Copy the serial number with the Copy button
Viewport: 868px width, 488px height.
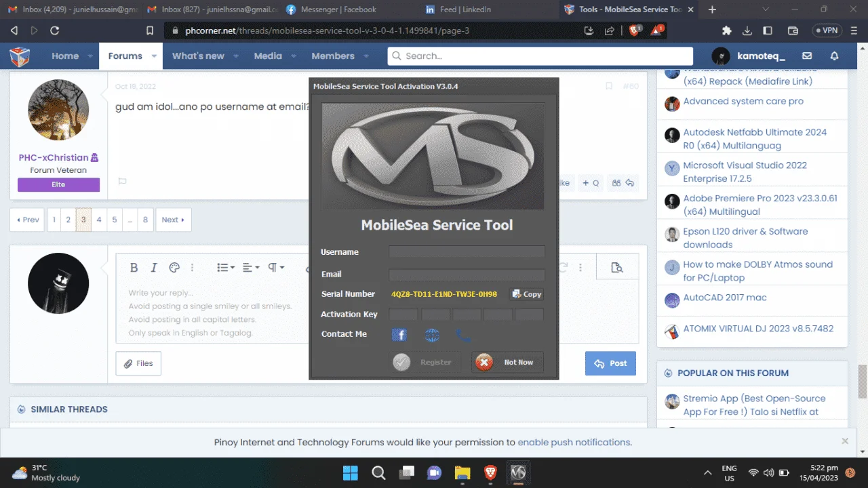click(526, 294)
